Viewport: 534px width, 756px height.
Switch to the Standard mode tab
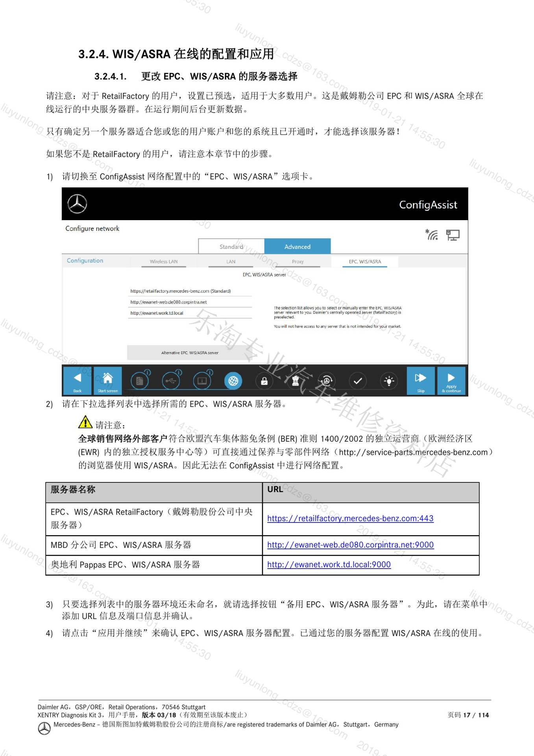click(x=231, y=246)
